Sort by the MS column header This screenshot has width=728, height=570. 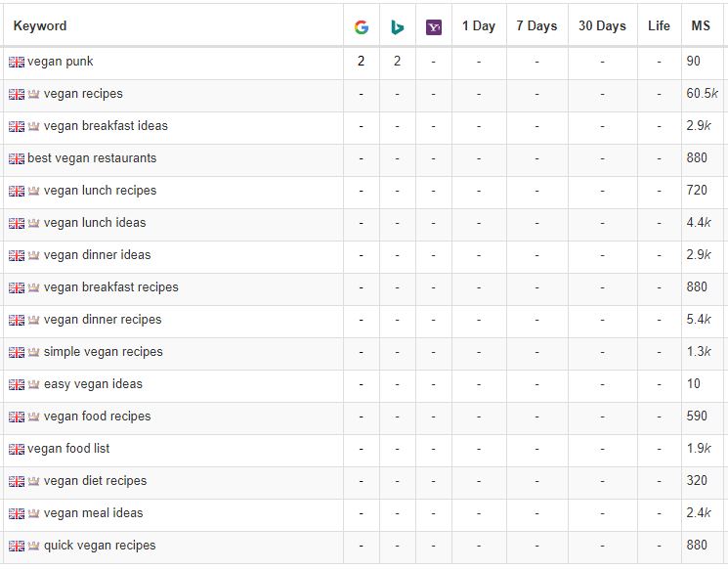pyautogui.click(x=701, y=26)
